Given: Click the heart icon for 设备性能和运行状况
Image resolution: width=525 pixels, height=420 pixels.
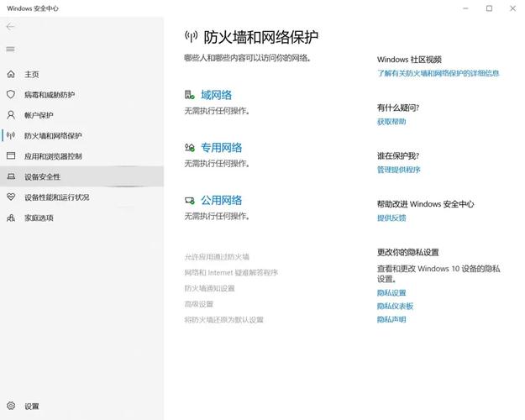Looking at the screenshot, I should (x=11, y=197).
